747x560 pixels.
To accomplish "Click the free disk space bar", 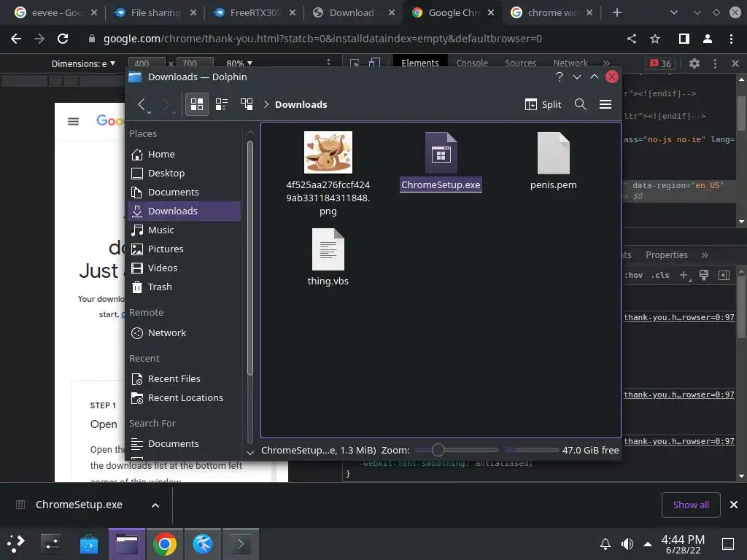I will (x=532, y=450).
